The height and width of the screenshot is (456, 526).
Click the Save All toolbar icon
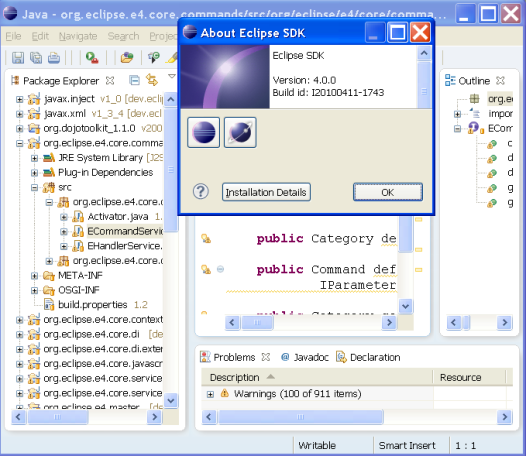(x=36, y=58)
